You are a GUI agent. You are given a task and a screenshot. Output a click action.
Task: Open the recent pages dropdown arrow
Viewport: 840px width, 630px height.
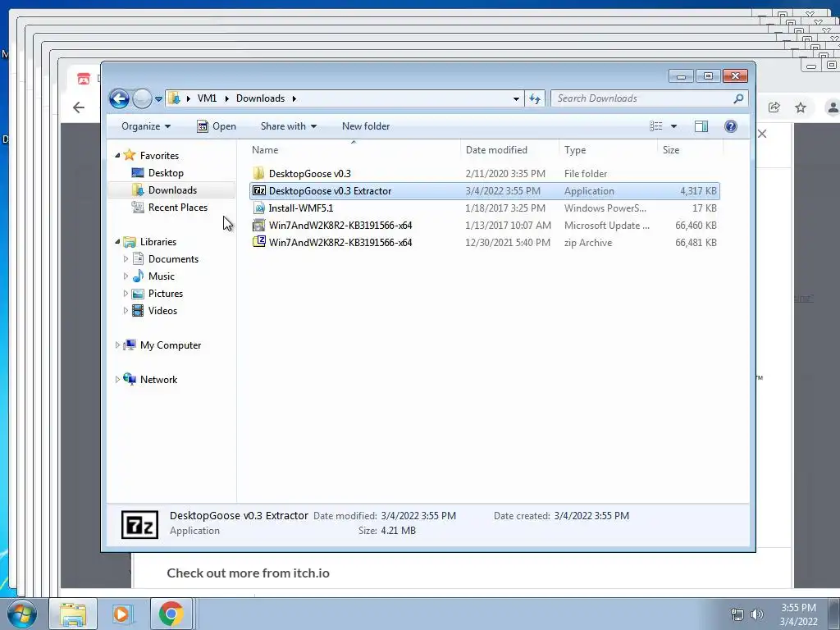(158, 99)
